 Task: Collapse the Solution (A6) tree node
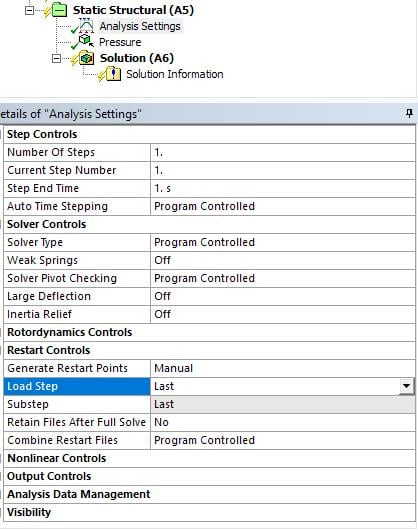[x=56, y=58]
